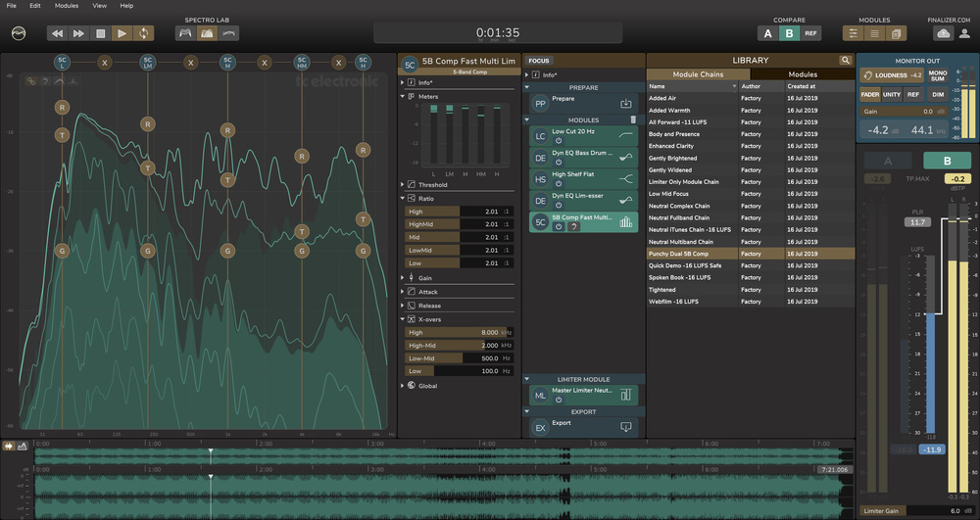Click the Export module EX icon
Viewport: 980px width, 520px height.
540,428
